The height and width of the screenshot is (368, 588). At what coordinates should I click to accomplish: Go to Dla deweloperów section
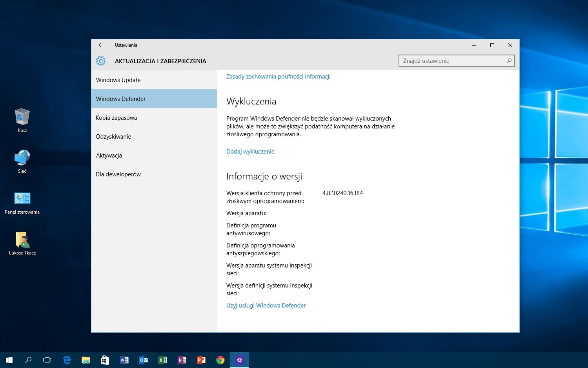click(118, 174)
